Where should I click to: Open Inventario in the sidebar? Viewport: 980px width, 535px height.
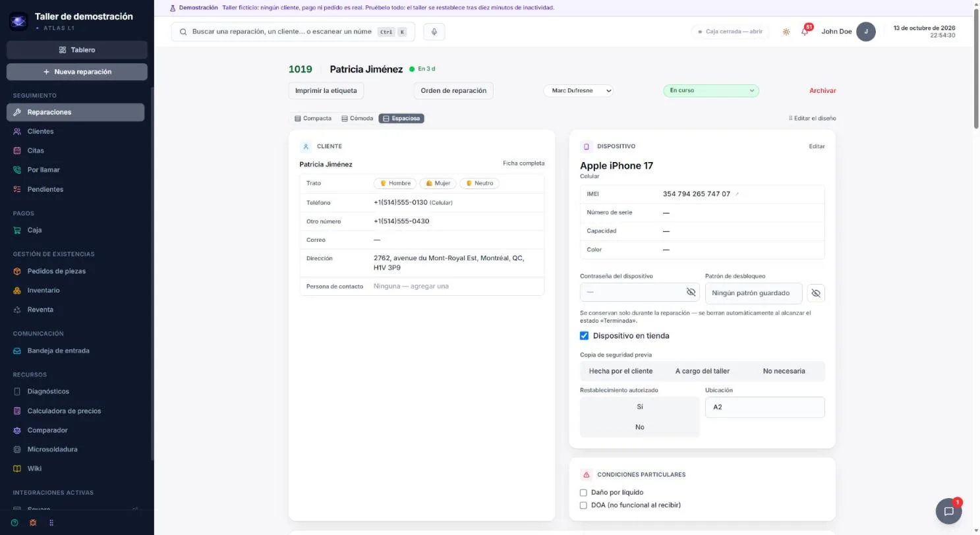point(76,291)
